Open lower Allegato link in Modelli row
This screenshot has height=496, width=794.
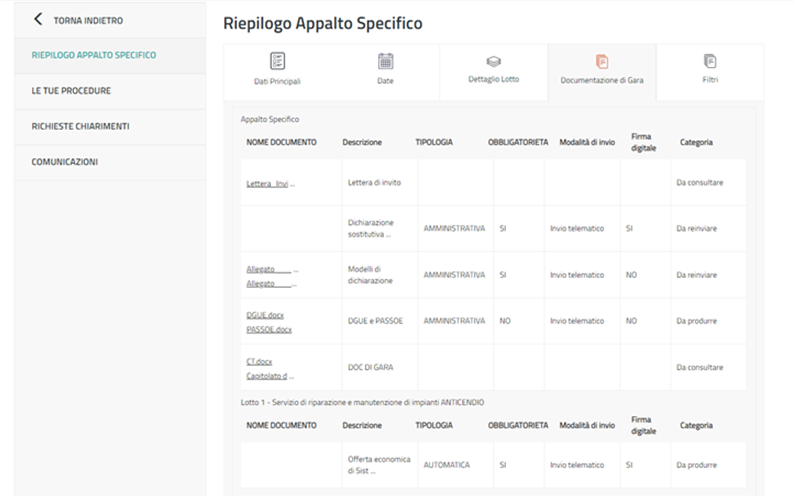click(272, 283)
